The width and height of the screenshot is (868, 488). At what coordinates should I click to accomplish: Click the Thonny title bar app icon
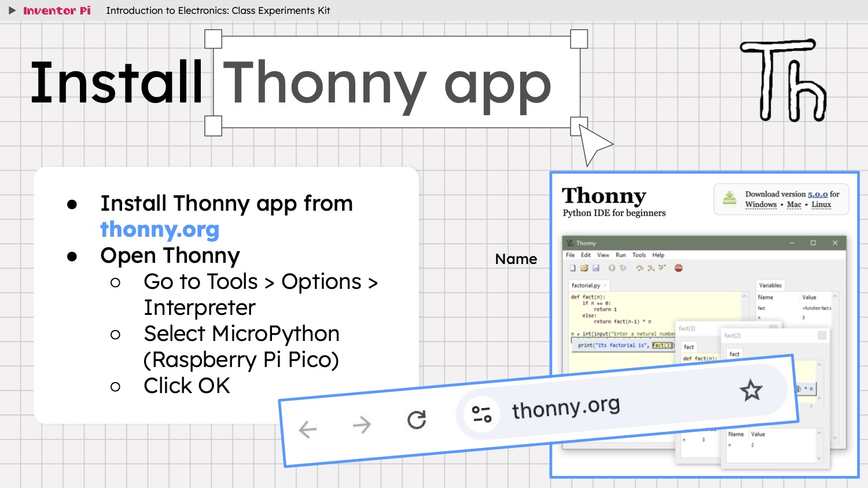coord(569,243)
